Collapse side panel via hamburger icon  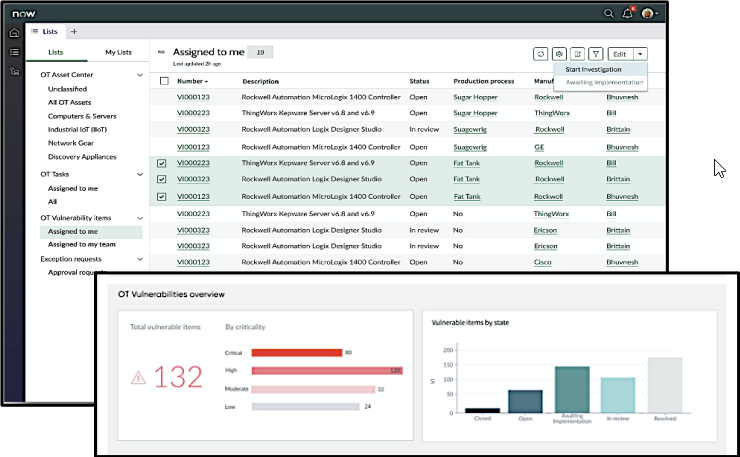161,52
